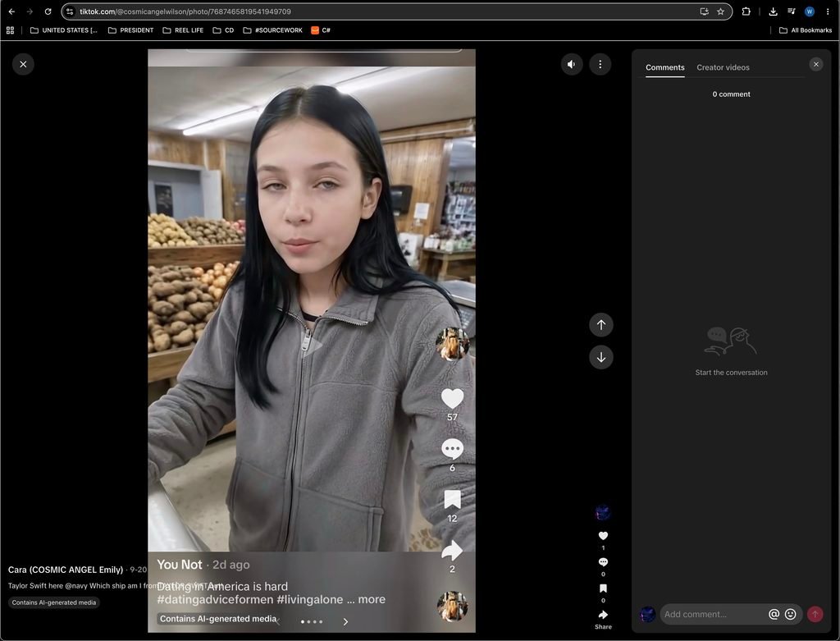Bookmark this page with the star
The height and width of the screenshot is (641, 840).
coord(720,11)
